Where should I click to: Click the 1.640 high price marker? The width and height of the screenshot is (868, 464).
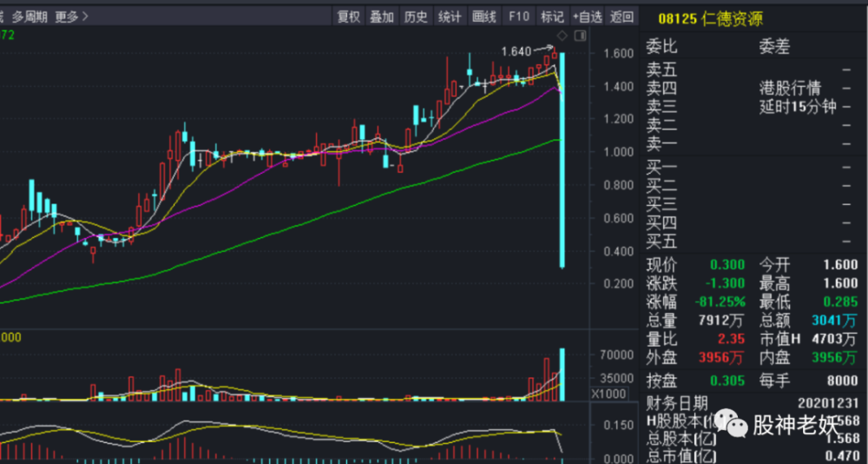click(516, 52)
